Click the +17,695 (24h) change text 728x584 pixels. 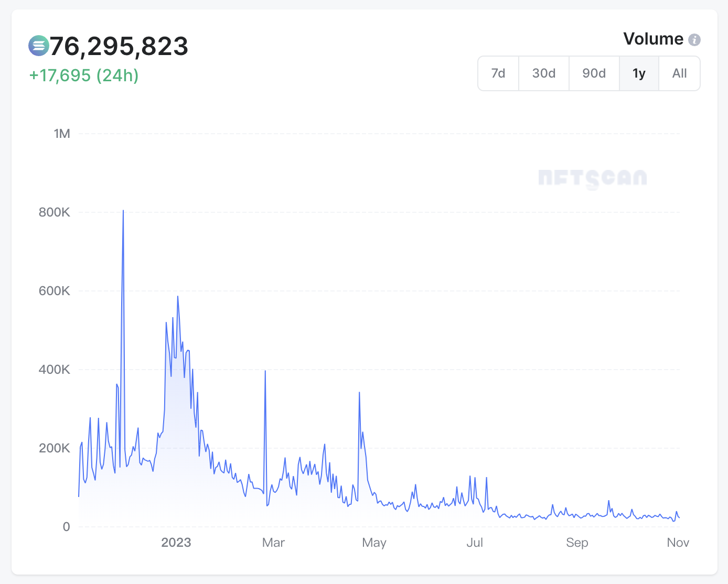tap(84, 75)
